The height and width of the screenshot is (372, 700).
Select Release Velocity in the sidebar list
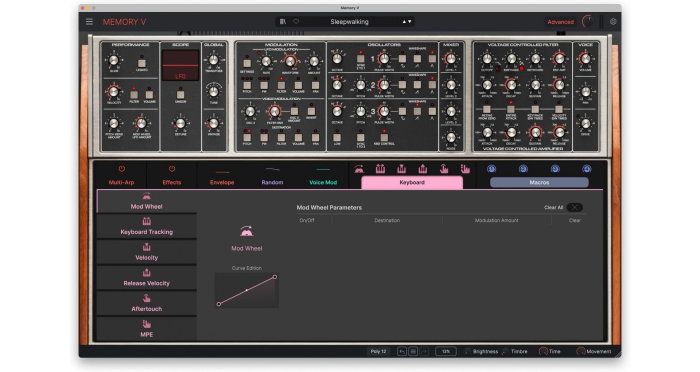146,278
